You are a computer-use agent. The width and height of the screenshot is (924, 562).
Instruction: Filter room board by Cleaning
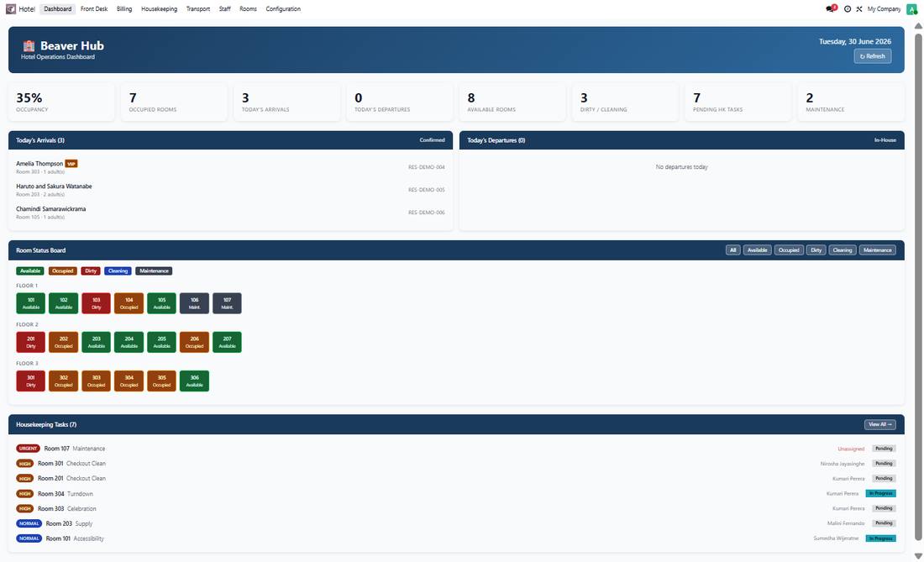(x=842, y=250)
